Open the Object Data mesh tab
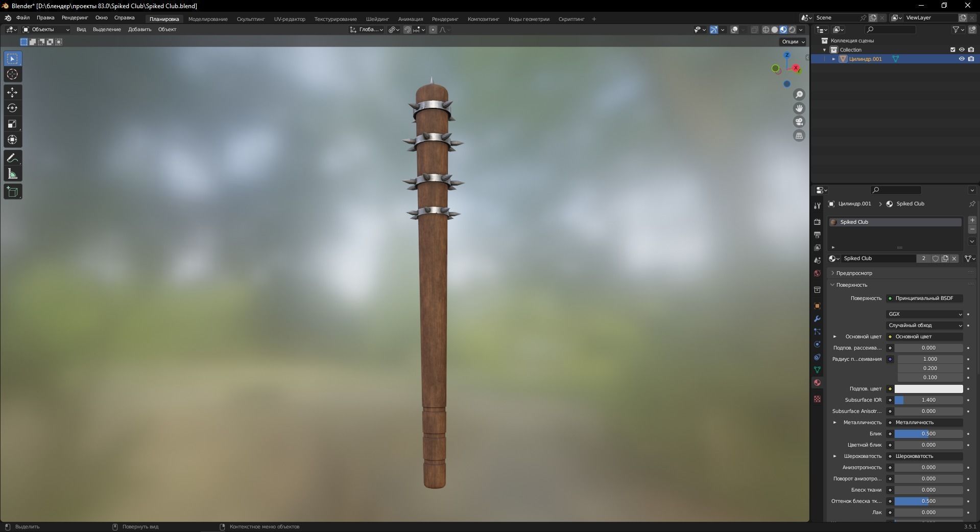The image size is (980, 532). click(817, 369)
